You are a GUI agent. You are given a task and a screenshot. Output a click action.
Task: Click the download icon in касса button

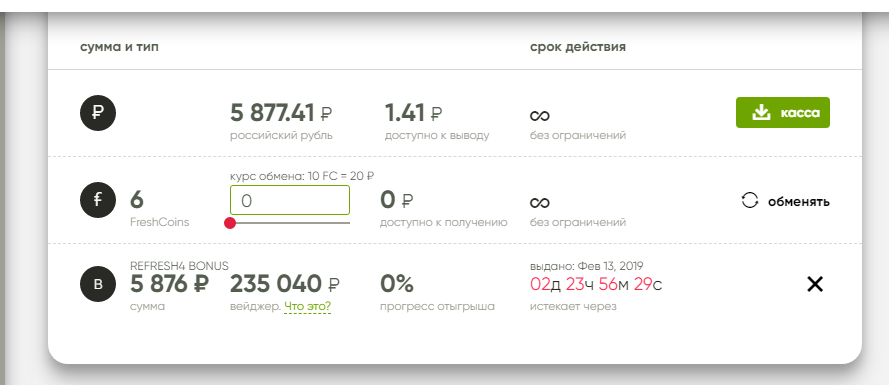coord(761,112)
